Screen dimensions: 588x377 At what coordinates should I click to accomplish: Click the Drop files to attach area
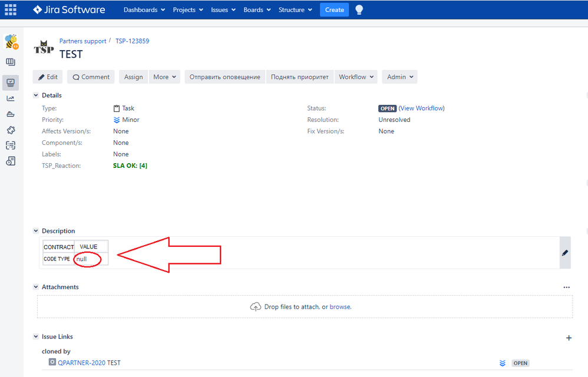coord(305,306)
